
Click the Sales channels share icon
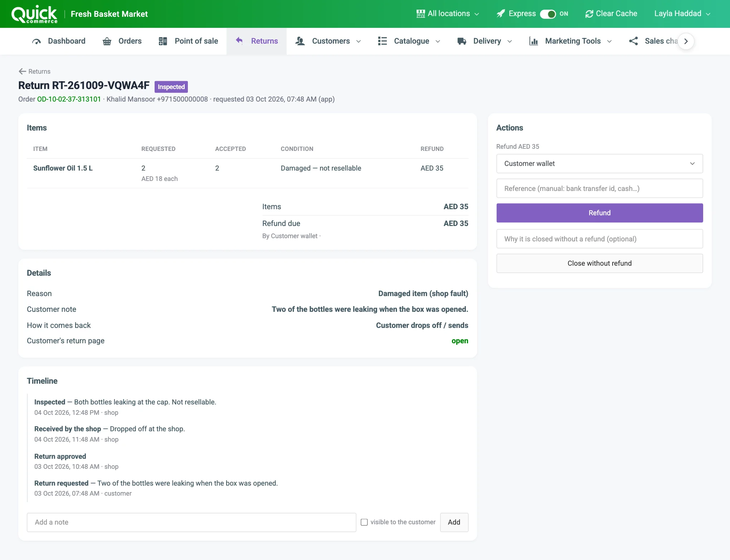tap(633, 41)
